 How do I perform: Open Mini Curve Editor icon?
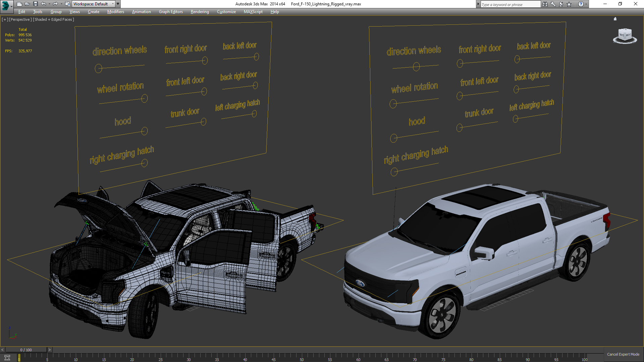pos(7,358)
